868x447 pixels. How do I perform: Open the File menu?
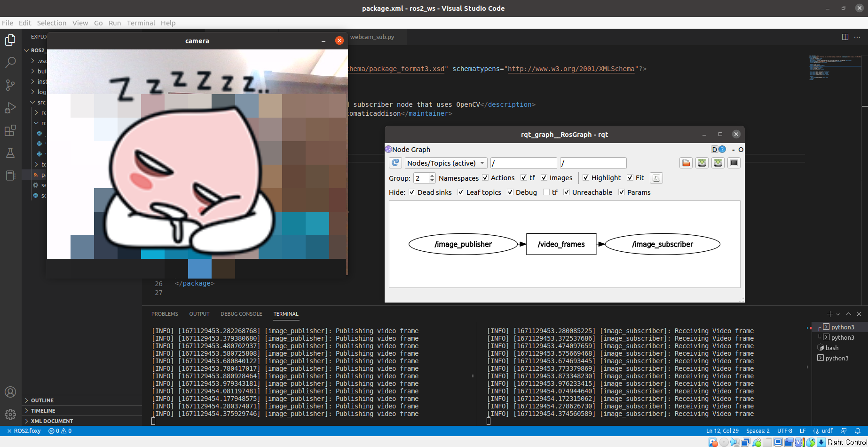(8, 23)
